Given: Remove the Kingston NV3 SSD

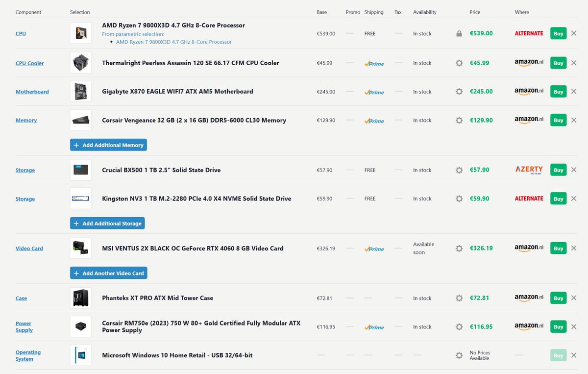Looking at the screenshot, I should [574, 199].
